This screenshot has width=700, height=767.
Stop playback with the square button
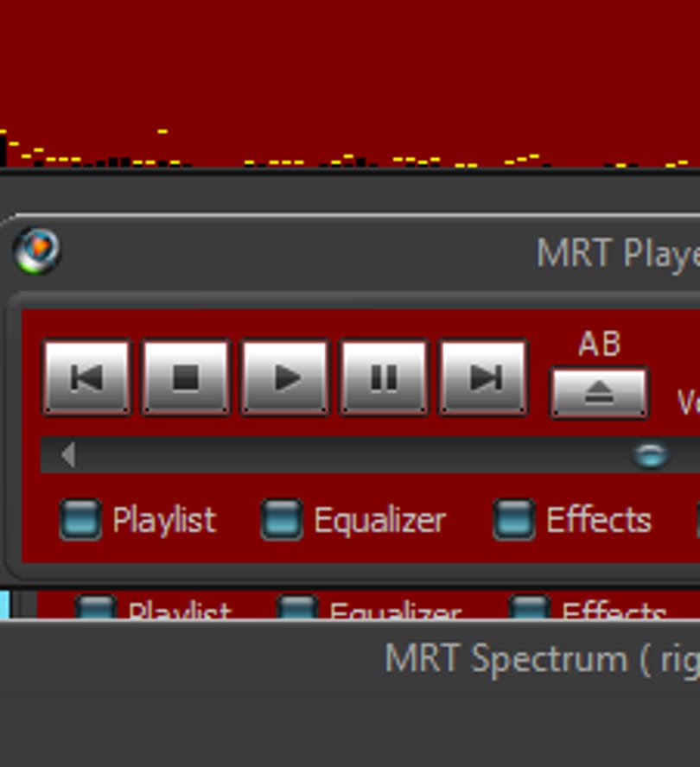(x=186, y=377)
